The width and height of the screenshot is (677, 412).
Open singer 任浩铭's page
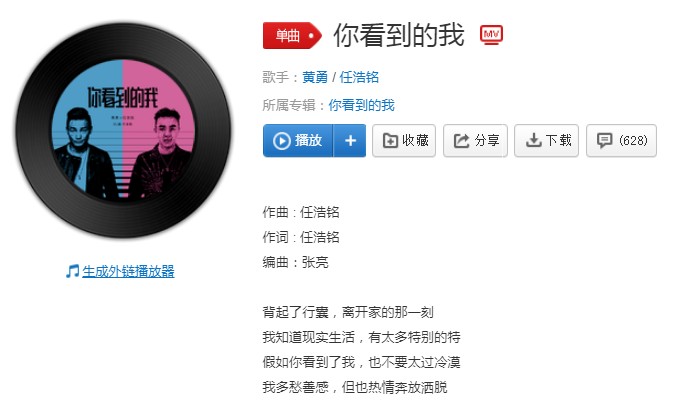(x=359, y=77)
